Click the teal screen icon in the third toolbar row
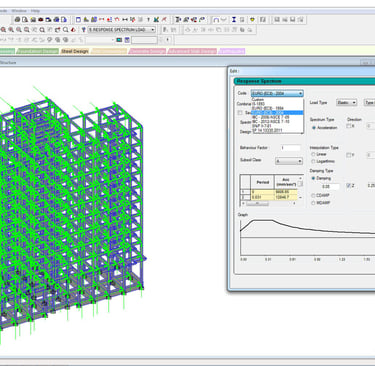 click(119, 40)
